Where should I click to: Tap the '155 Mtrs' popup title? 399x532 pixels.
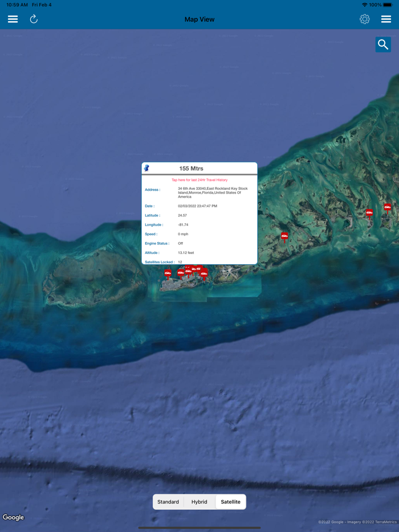191,168
